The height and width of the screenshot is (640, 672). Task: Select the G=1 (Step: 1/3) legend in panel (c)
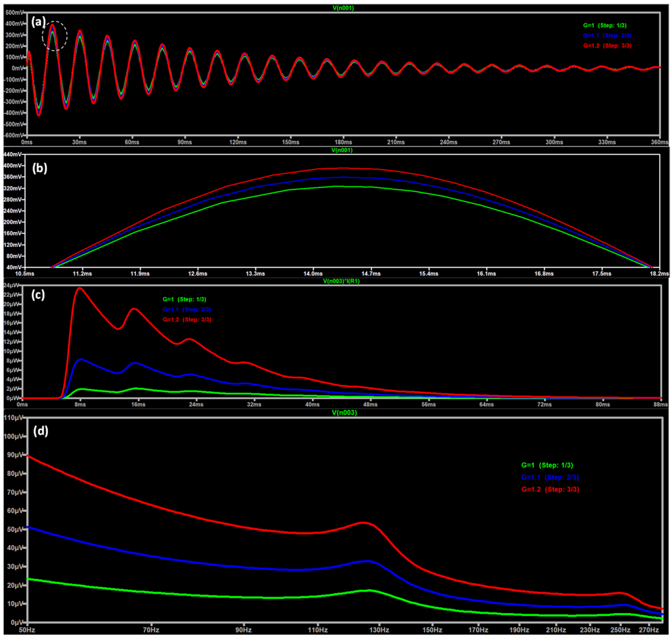point(184,299)
